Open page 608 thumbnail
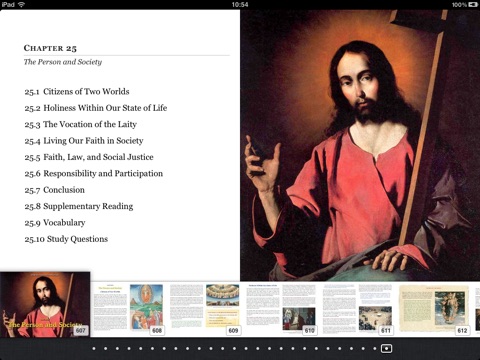The width and height of the screenshot is (480, 360). (x=128, y=309)
